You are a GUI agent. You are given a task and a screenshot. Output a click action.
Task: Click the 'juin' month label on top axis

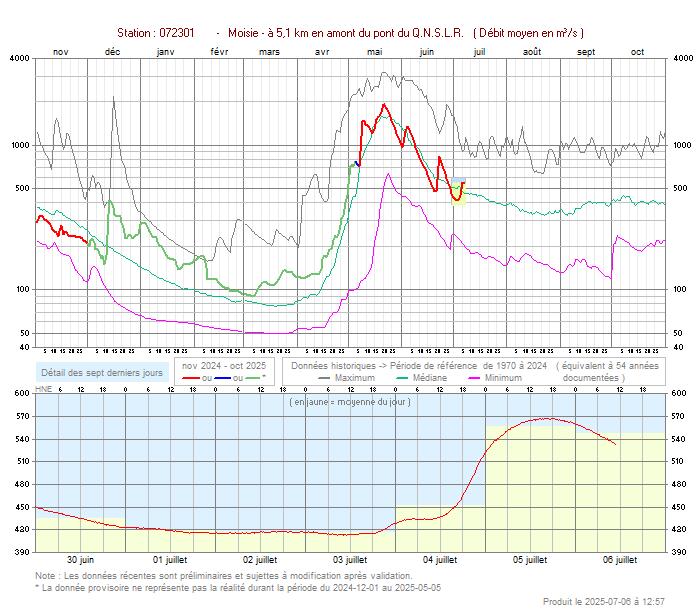pyautogui.click(x=427, y=52)
